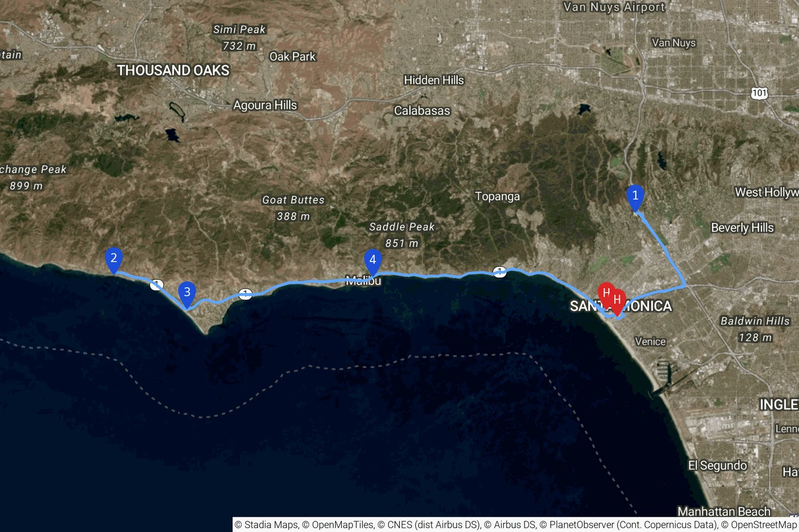Click the Route 1 shield below Topanga
This screenshot has height=532, width=799.
point(499,272)
